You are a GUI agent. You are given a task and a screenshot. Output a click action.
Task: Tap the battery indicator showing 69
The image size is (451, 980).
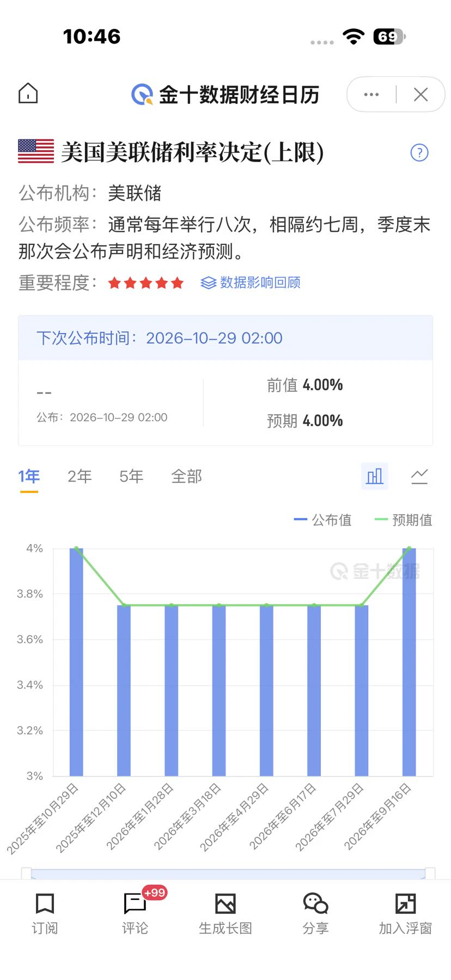pos(389,36)
